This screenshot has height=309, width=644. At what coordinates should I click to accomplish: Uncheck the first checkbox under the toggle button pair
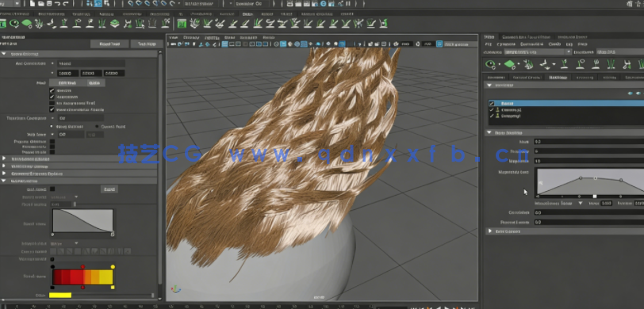point(52,90)
